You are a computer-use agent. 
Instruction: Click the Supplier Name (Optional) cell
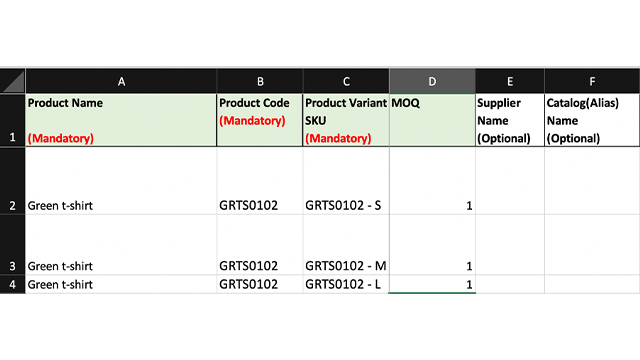pyautogui.click(x=510, y=120)
